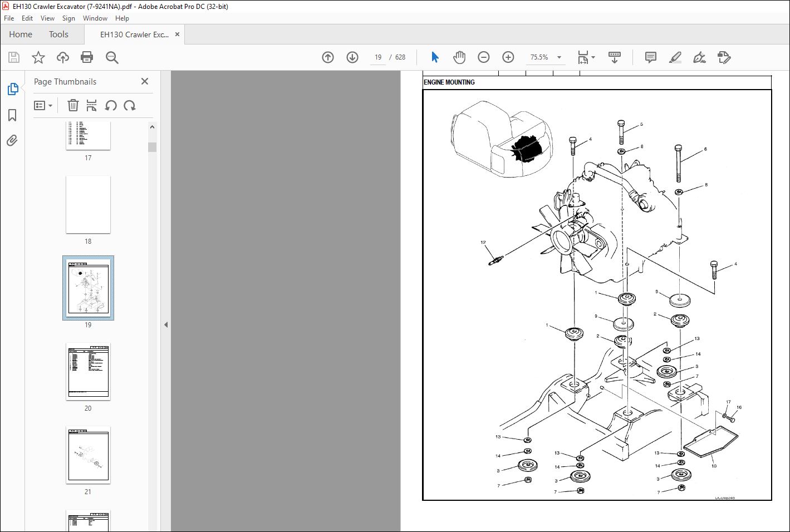The height and width of the screenshot is (532, 790).
Task: Open the Bookmarks sidebar panel
Action: pos(12,115)
